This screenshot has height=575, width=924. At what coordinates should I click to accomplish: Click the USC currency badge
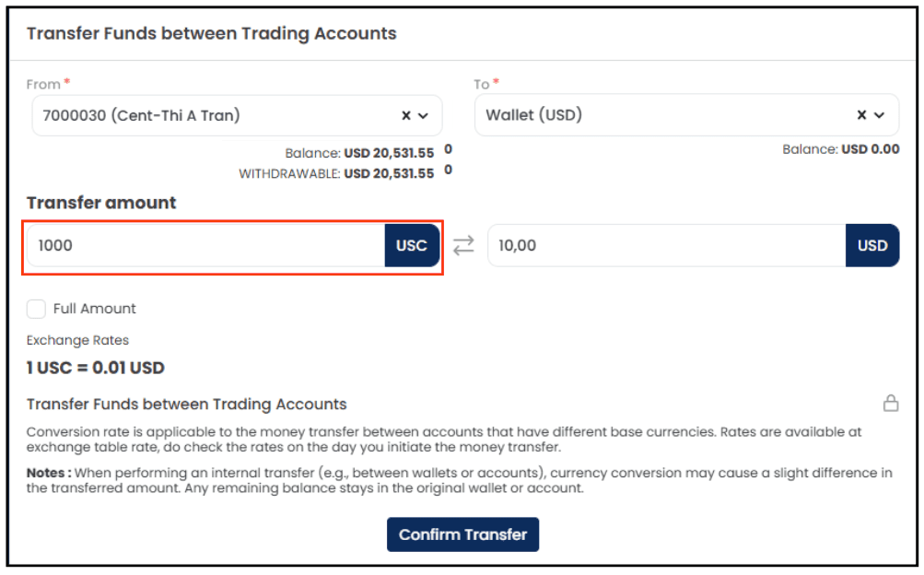pos(412,245)
